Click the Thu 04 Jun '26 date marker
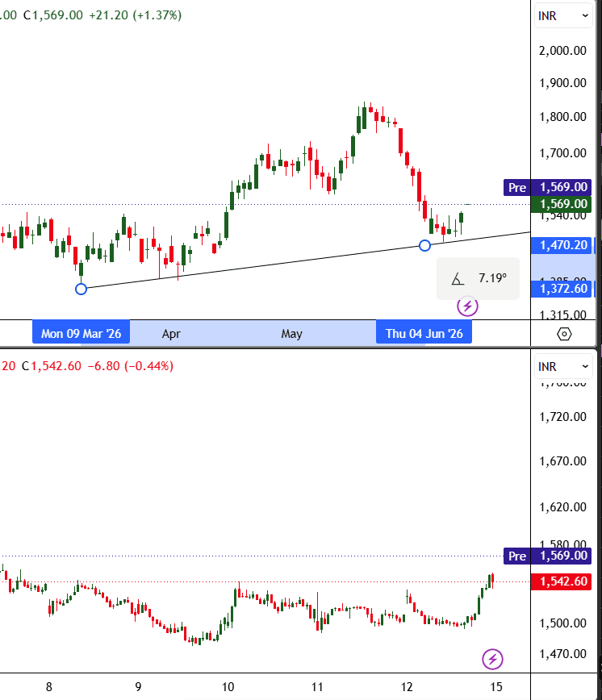The width and height of the screenshot is (602, 700). pyautogui.click(x=424, y=334)
